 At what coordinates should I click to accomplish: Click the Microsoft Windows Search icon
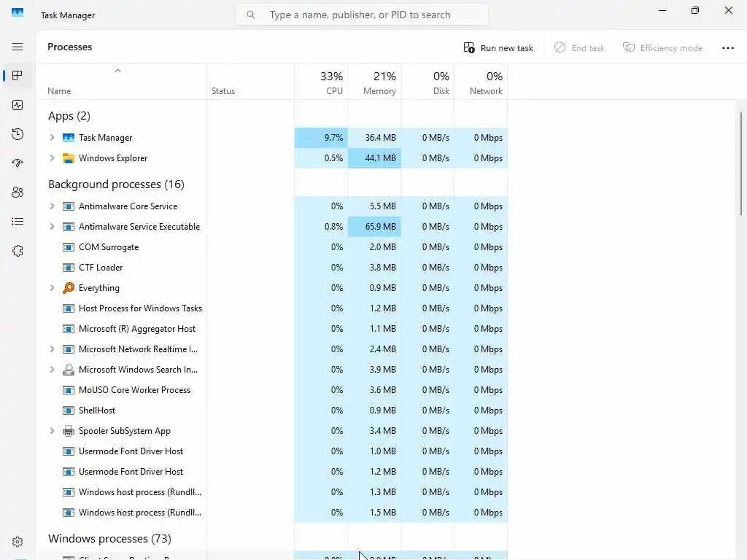[x=69, y=370]
